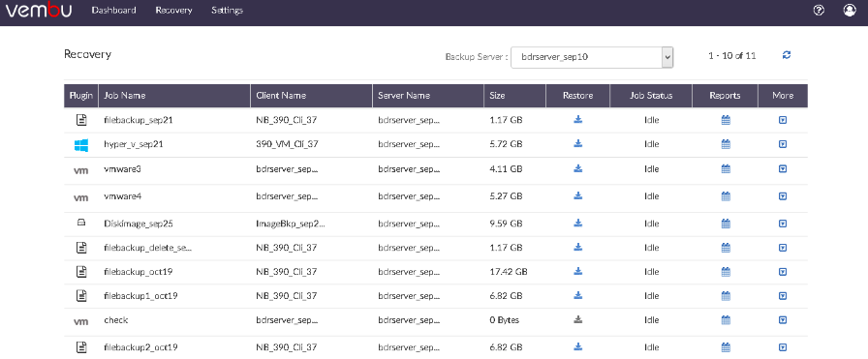This screenshot has height=359, width=868.
Task: Open the Backup Server dropdown bdrserver_sep10
Action: [x=592, y=57]
